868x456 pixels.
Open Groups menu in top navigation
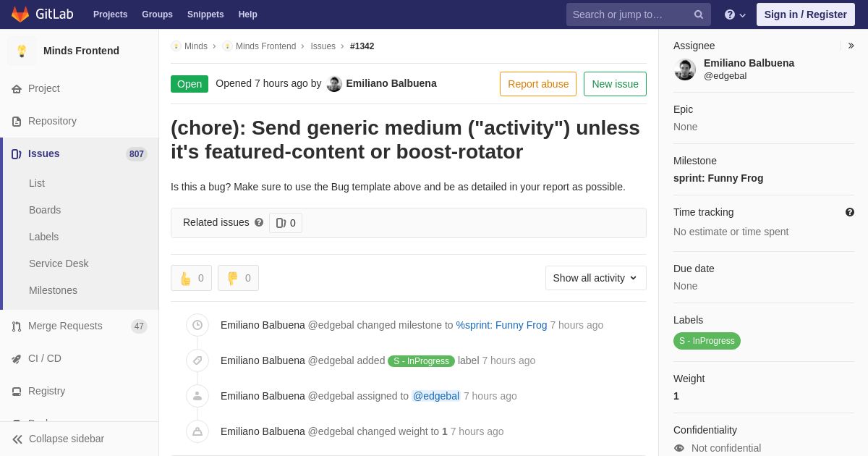157,14
